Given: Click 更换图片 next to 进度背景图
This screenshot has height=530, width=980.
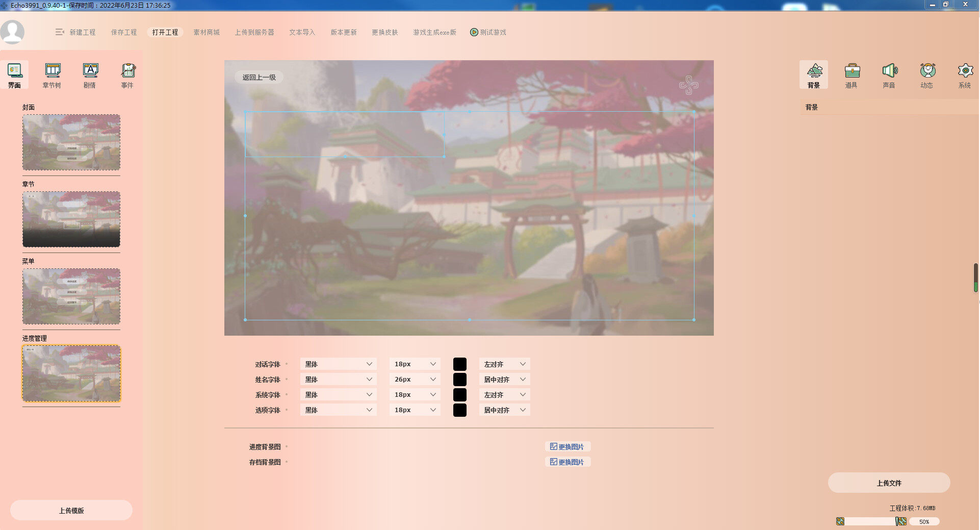Looking at the screenshot, I should point(568,446).
